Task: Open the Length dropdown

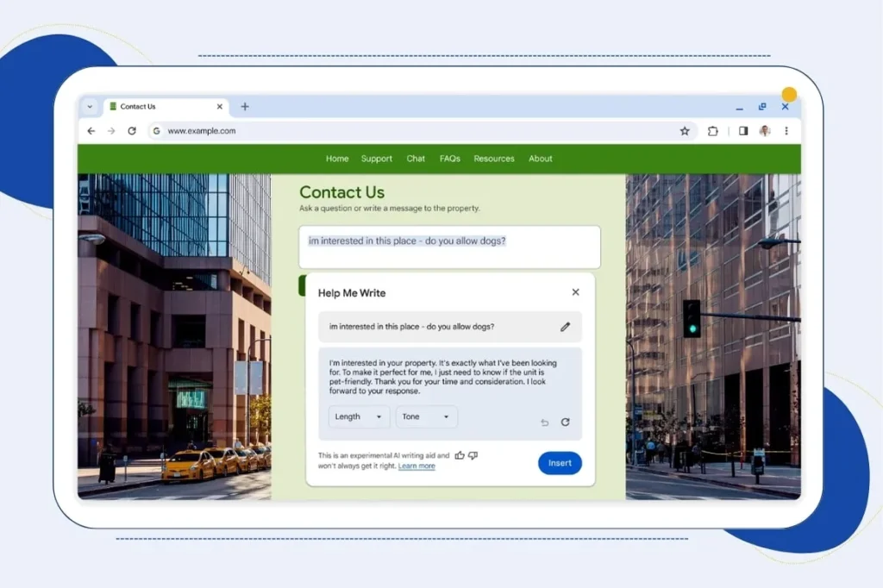Action: point(359,416)
